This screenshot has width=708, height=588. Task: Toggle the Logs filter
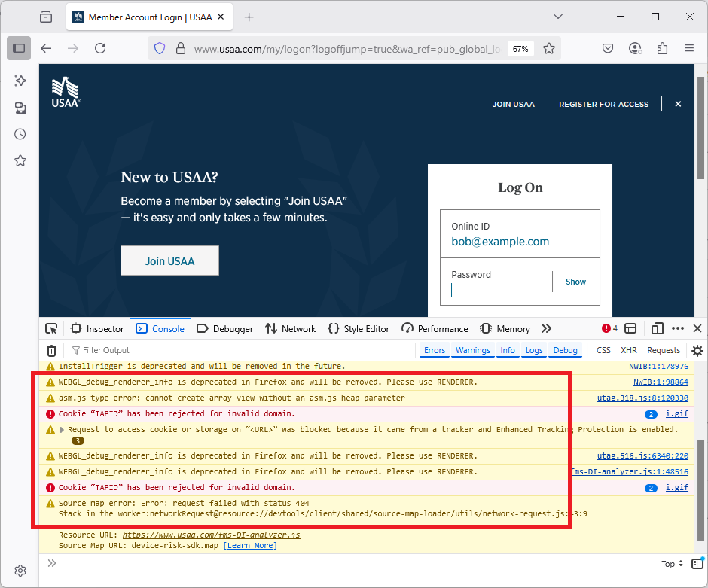click(534, 350)
